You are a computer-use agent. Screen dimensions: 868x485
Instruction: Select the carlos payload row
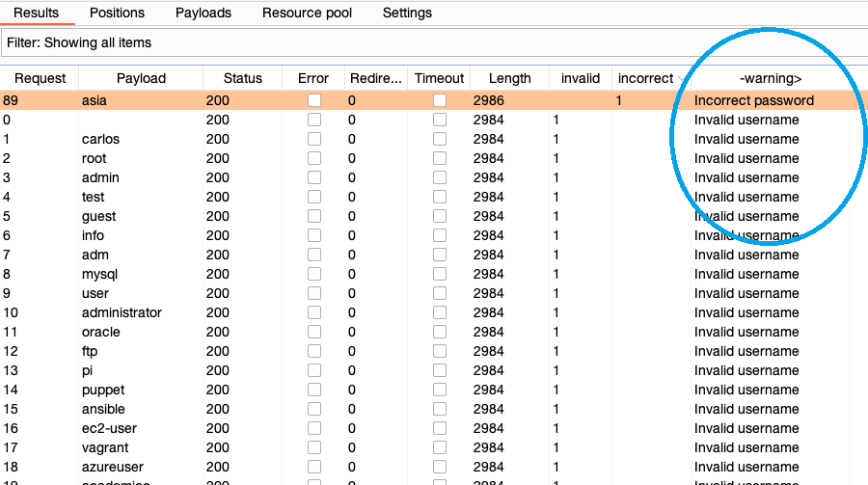(434, 139)
